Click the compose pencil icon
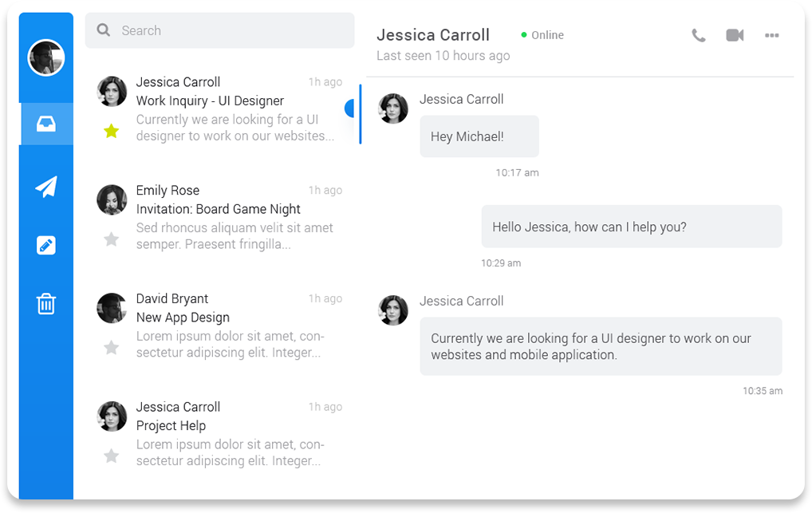Viewport: 812px width, 513px height. (46, 245)
